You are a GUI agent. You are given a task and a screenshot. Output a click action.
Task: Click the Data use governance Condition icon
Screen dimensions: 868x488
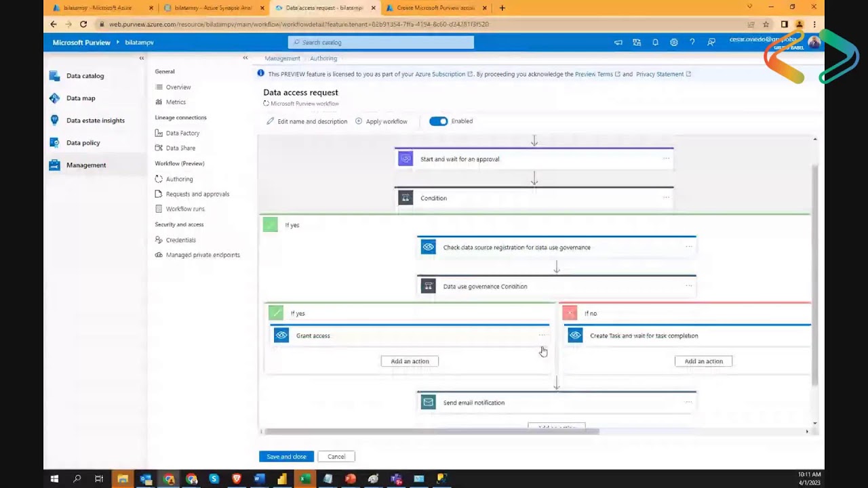(x=428, y=287)
